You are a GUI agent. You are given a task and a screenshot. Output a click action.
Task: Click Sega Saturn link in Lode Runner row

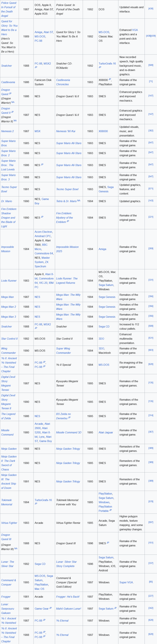coord(106,285)
